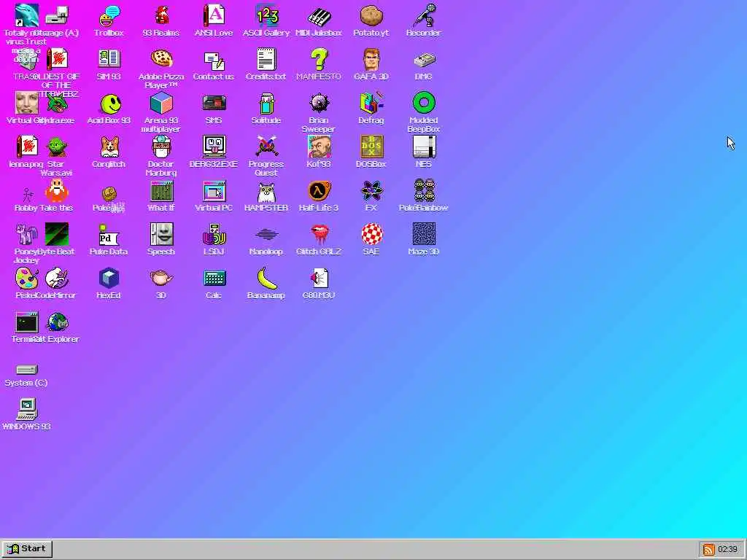The height and width of the screenshot is (560, 747).
Task: Open the dolphin 'Totally not a virus' icon
Action: pyautogui.click(x=26, y=16)
